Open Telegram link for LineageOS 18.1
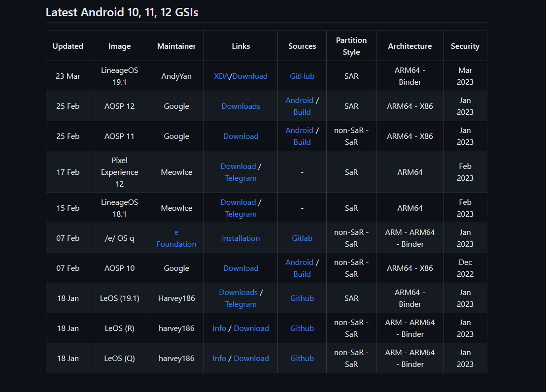 point(241,214)
